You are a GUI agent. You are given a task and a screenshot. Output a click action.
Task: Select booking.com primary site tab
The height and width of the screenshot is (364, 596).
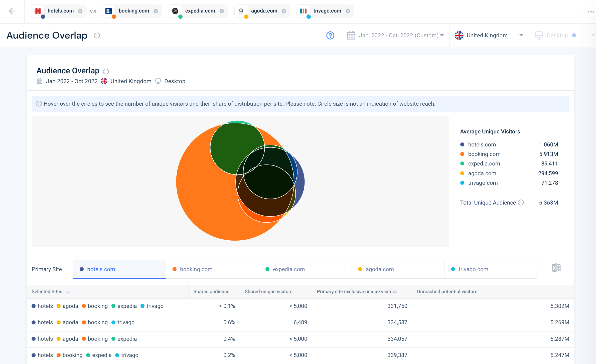point(212,269)
